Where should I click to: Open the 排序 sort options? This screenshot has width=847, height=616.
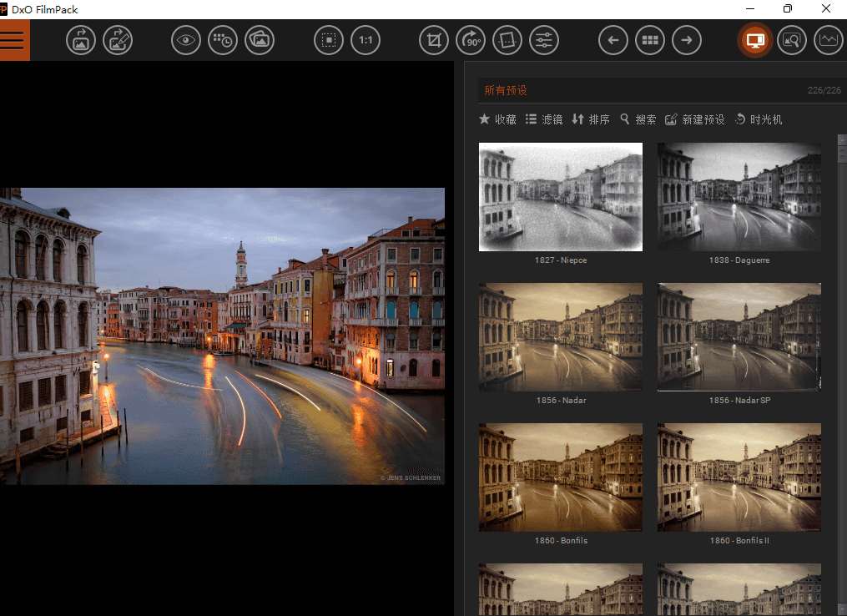click(591, 119)
